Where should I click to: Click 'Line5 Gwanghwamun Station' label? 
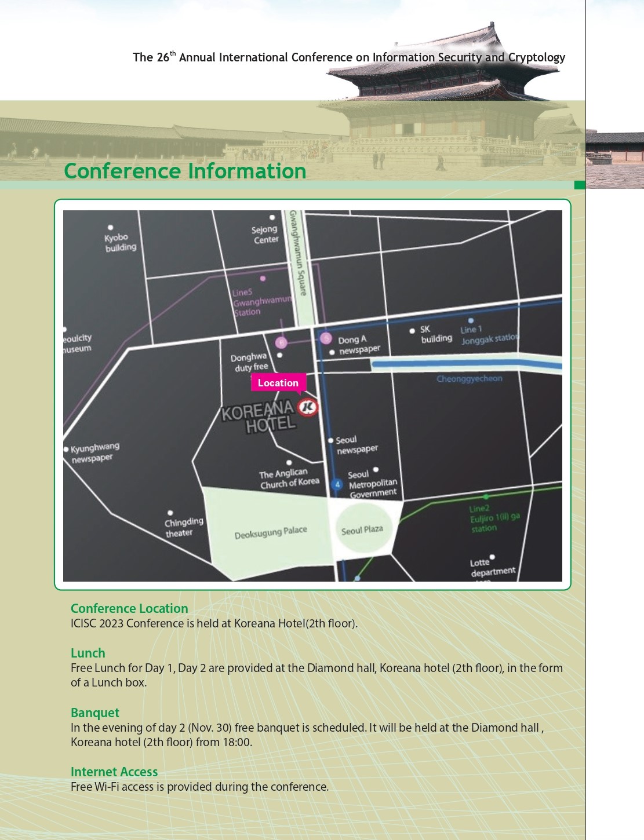pyautogui.click(x=262, y=302)
